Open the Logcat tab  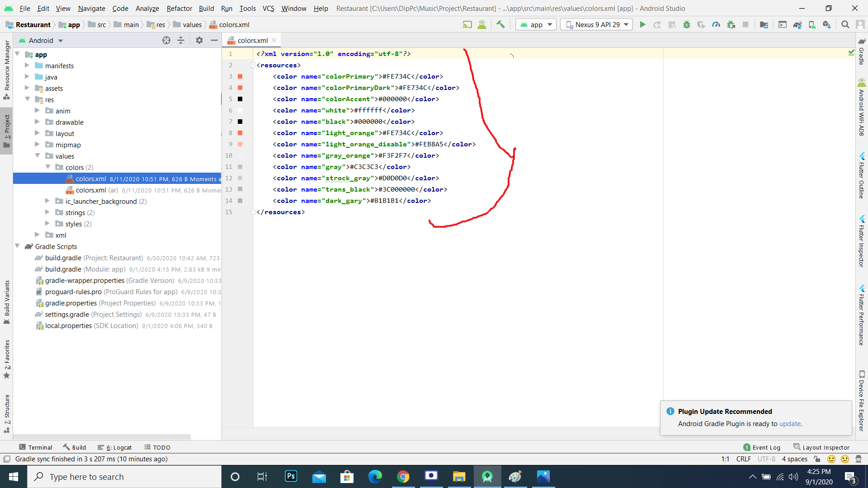click(115, 447)
